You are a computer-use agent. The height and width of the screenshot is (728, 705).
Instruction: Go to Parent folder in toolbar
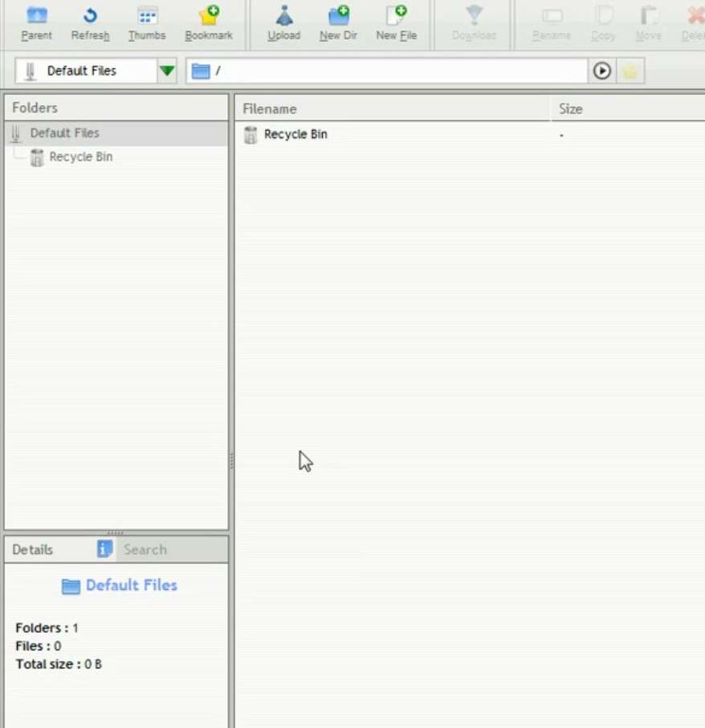pyautogui.click(x=36, y=23)
